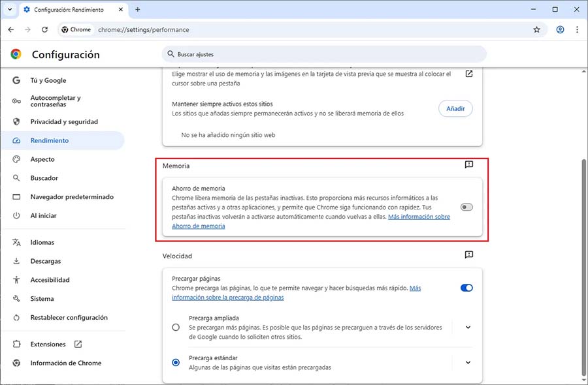Turn off the Precargar páginas switch

pyautogui.click(x=466, y=288)
